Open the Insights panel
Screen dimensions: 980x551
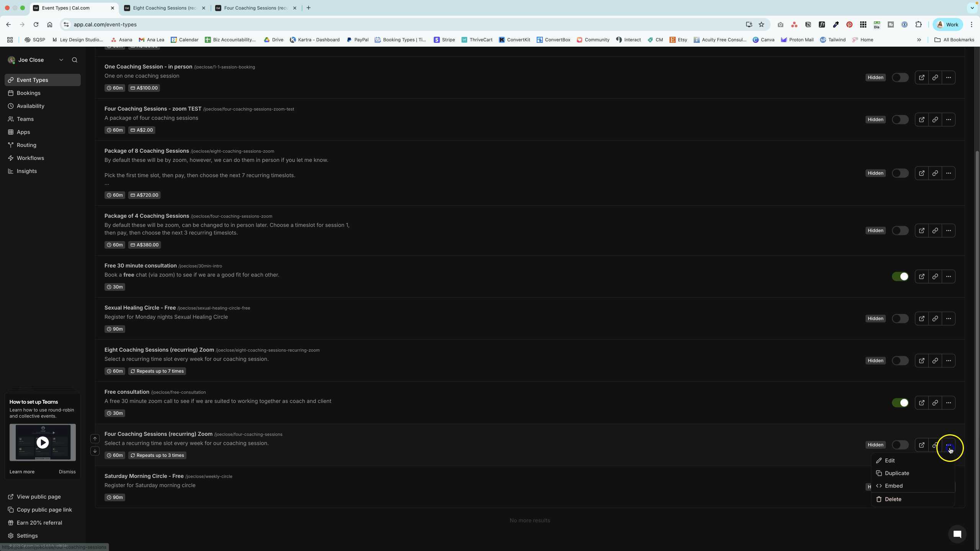(27, 171)
